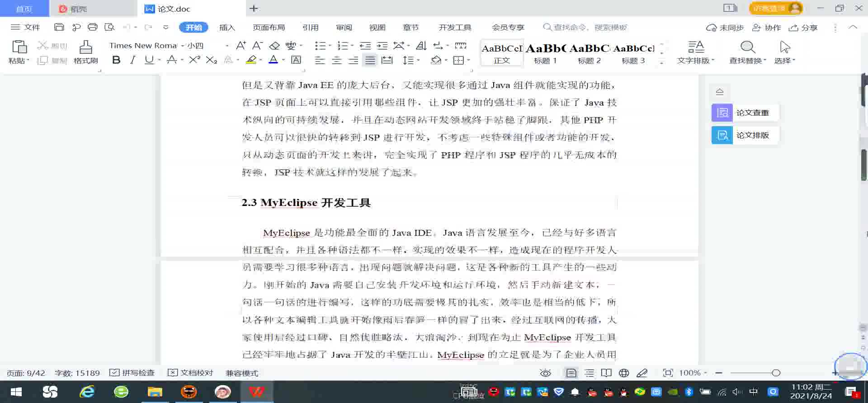The height and width of the screenshot is (403, 868).
Task: Click the command search field
Action: click(x=586, y=27)
